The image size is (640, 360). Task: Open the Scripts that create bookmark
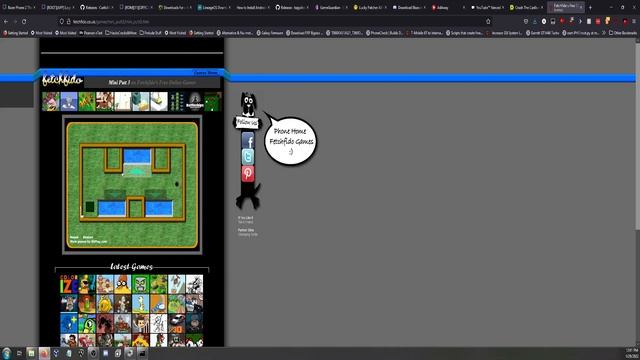coord(465,33)
